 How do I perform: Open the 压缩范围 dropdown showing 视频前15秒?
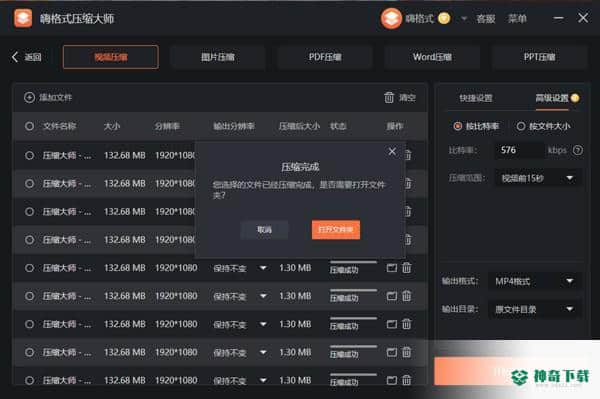click(538, 178)
